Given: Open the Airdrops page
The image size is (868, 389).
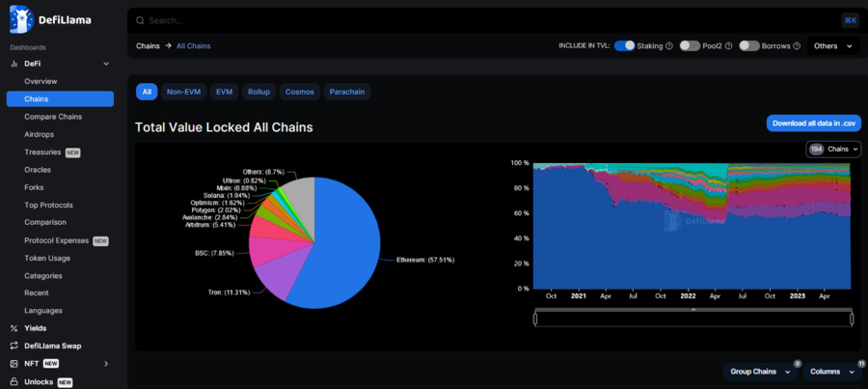Looking at the screenshot, I should pos(39,135).
